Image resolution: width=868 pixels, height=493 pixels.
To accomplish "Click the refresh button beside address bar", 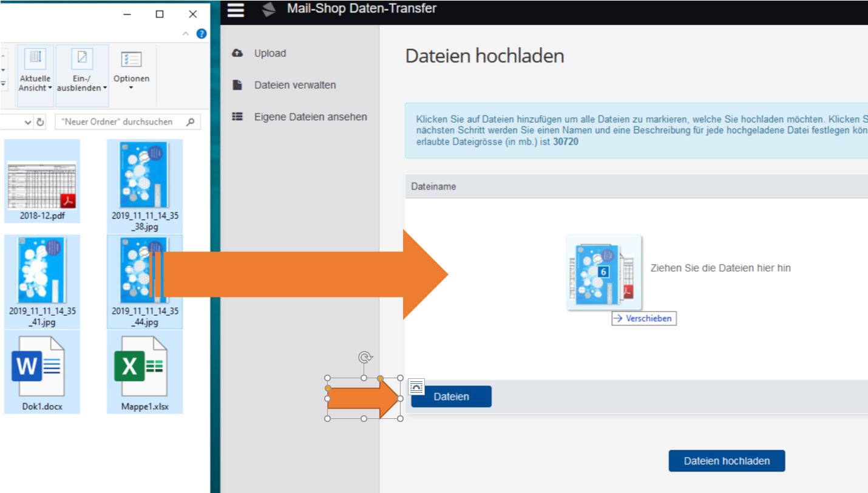I will (42, 122).
